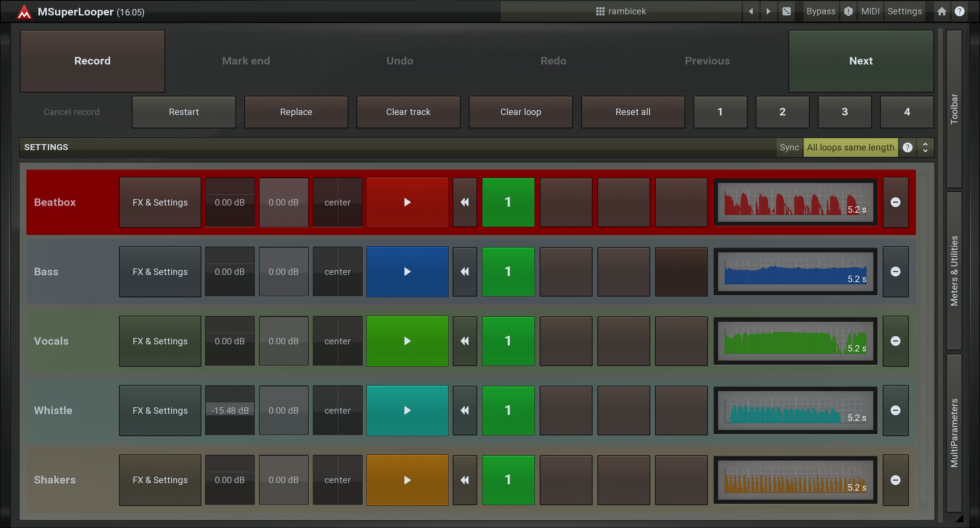Viewport: 980px width, 528px height.
Task: Click the MeldaProduction logo icon
Action: pyautogui.click(x=24, y=12)
